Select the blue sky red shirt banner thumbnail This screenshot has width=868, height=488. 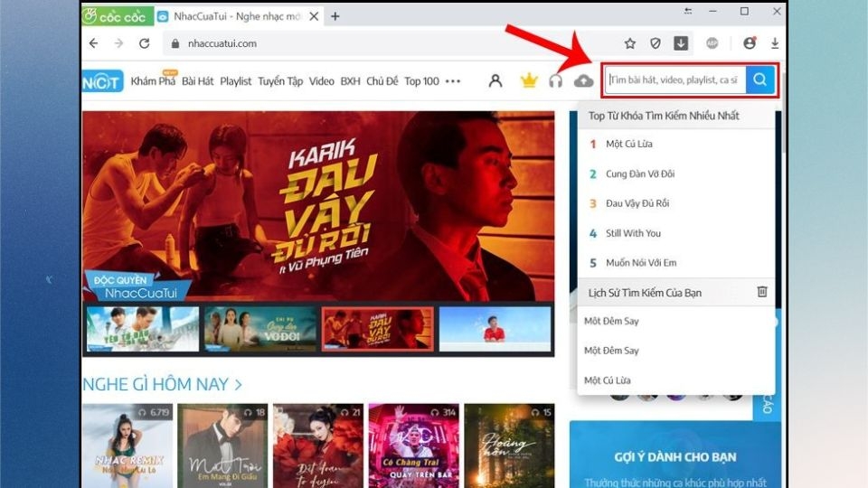[x=495, y=329]
